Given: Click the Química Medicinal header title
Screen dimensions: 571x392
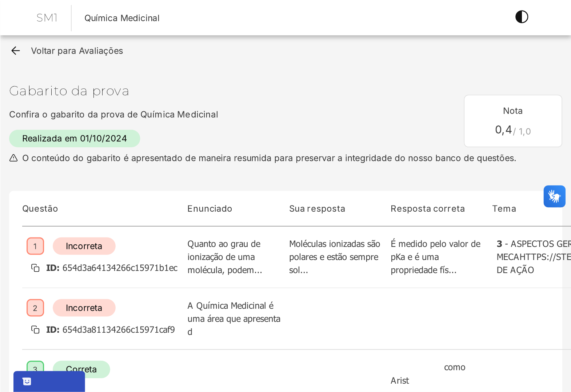Looking at the screenshot, I should (x=122, y=18).
